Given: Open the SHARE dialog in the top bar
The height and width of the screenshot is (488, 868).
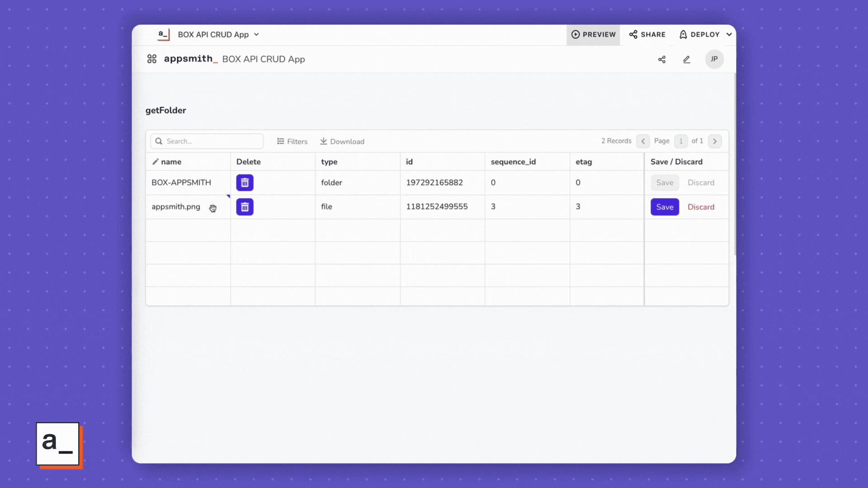Looking at the screenshot, I should tap(647, 34).
